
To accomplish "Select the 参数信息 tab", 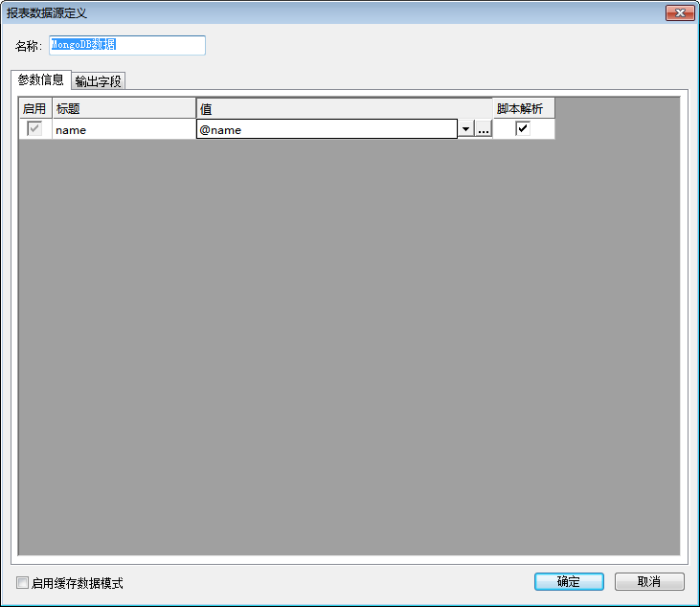I will point(41,79).
